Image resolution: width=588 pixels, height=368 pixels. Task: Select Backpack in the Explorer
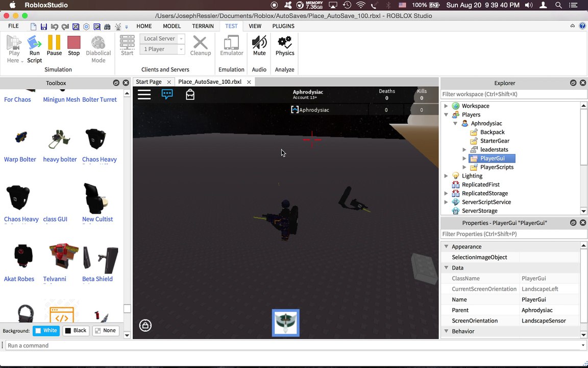493,132
